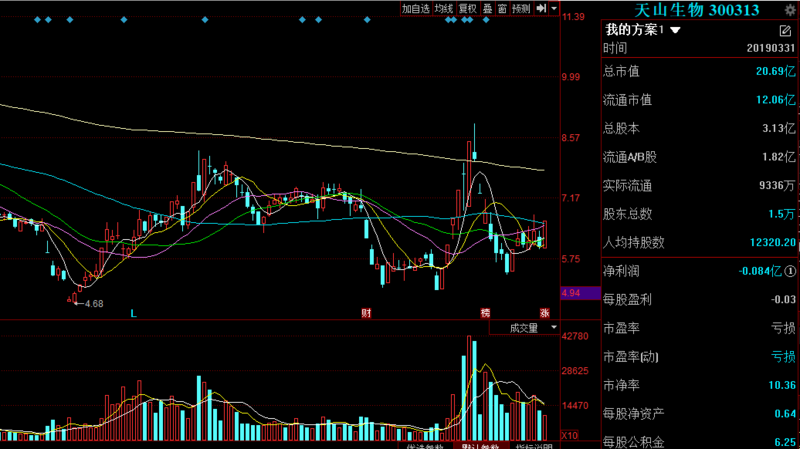The height and width of the screenshot is (449, 800).
Task: Select the 总市值 row
Action: click(699, 71)
